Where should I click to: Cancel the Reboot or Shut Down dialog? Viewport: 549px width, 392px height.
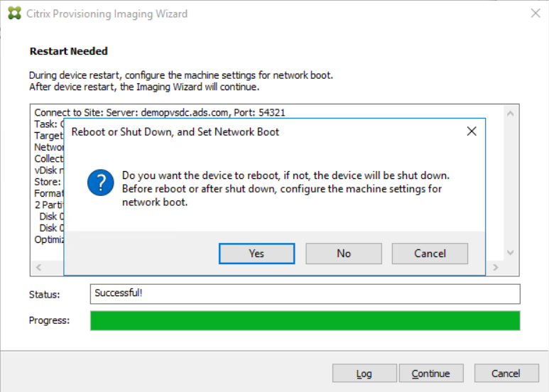[x=430, y=254]
